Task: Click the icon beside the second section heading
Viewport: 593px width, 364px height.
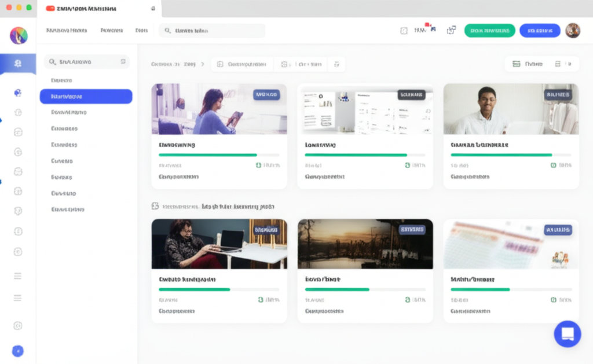Action: 155,206
